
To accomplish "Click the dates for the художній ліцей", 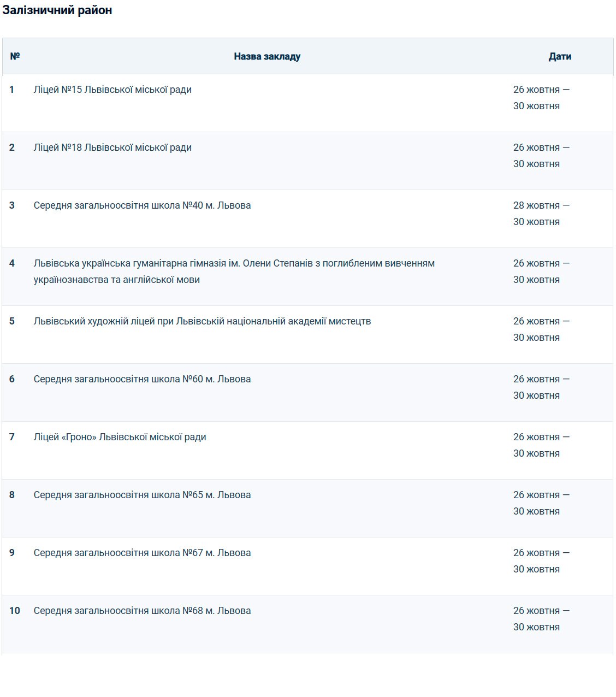I will [541, 329].
